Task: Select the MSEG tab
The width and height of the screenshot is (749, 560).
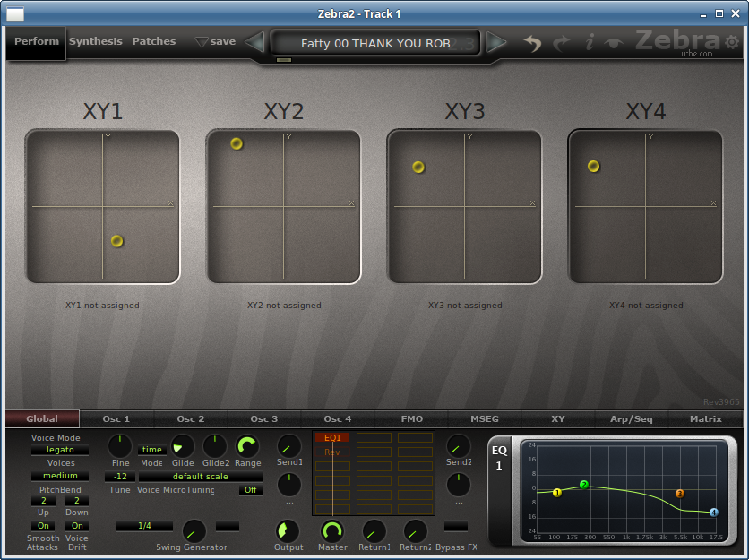Action: tap(485, 418)
